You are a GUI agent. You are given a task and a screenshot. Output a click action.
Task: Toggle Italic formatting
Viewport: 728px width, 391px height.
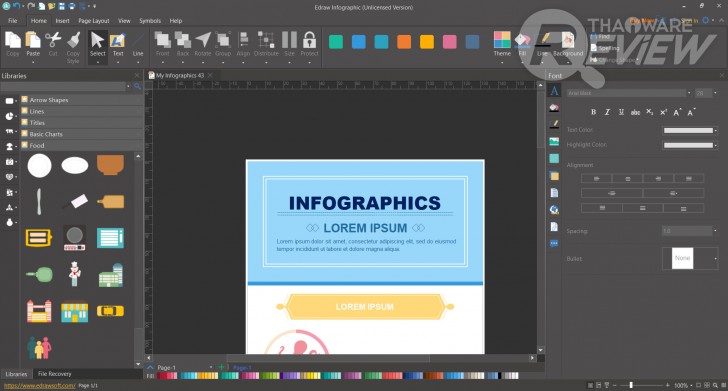(x=607, y=112)
